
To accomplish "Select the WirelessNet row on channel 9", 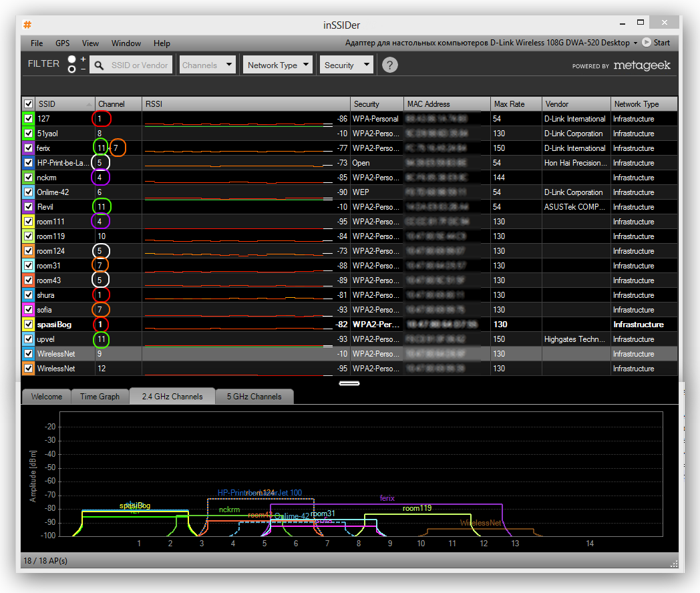I will tap(349, 354).
